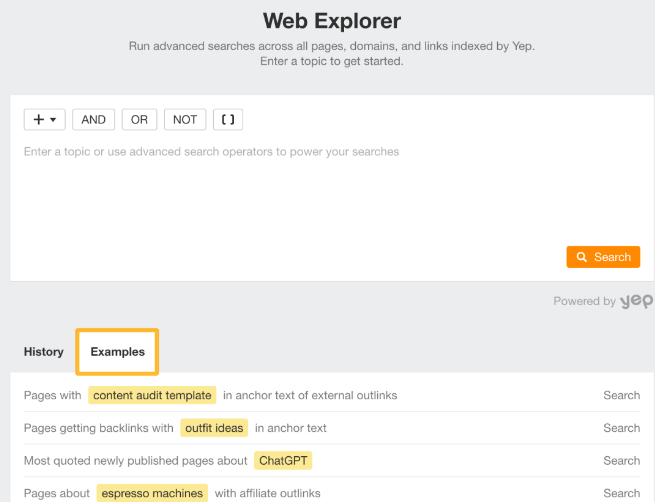Image resolution: width=655 pixels, height=502 pixels.
Task: Run Search for ChatGPT quoted pages example
Action: pyautogui.click(x=621, y=461)
